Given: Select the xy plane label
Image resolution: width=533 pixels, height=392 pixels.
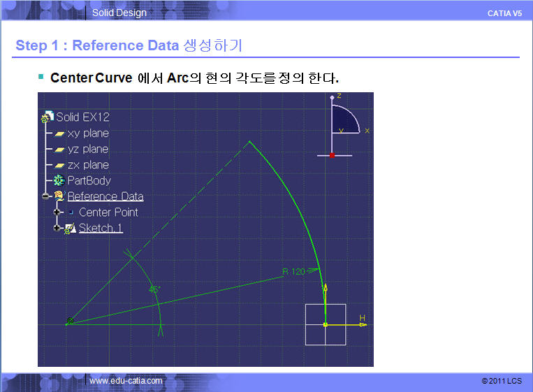Looking at the screenshot, I should pos(88,133).
